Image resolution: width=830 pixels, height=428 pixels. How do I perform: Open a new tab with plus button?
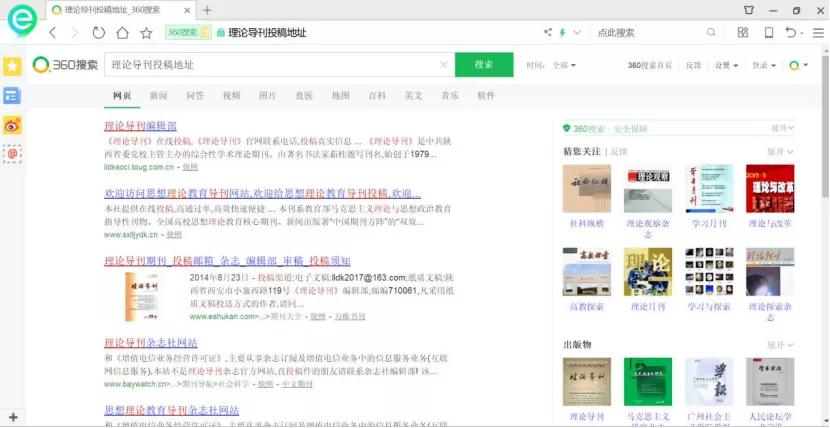[207, 10]
